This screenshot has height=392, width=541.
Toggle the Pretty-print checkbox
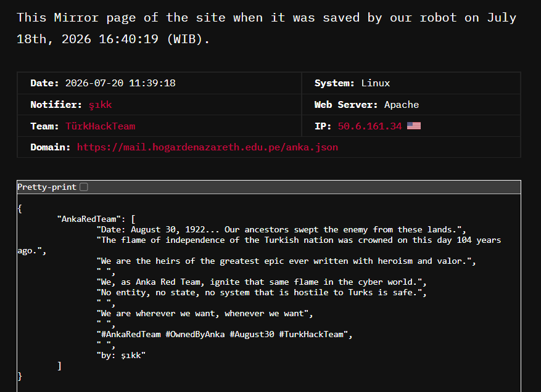[x=84, y=187]
